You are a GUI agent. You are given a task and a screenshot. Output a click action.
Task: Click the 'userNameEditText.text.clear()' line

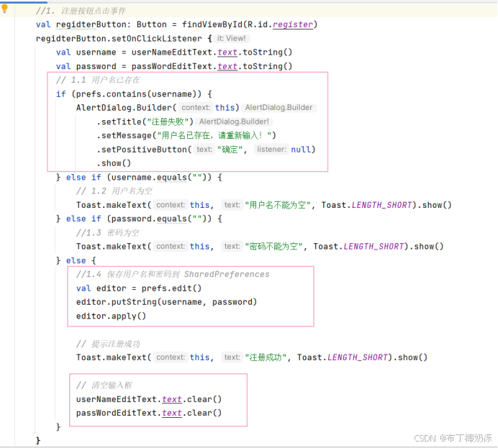point(149,399)
